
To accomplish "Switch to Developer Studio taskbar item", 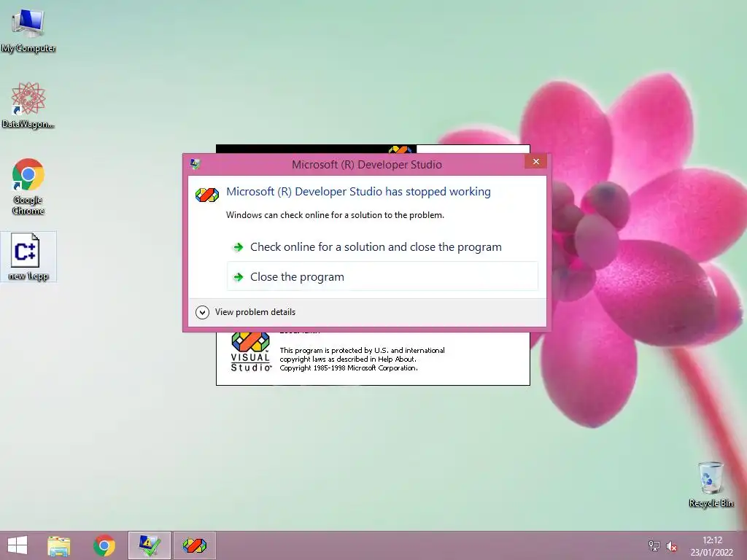I will coord(194,545).
